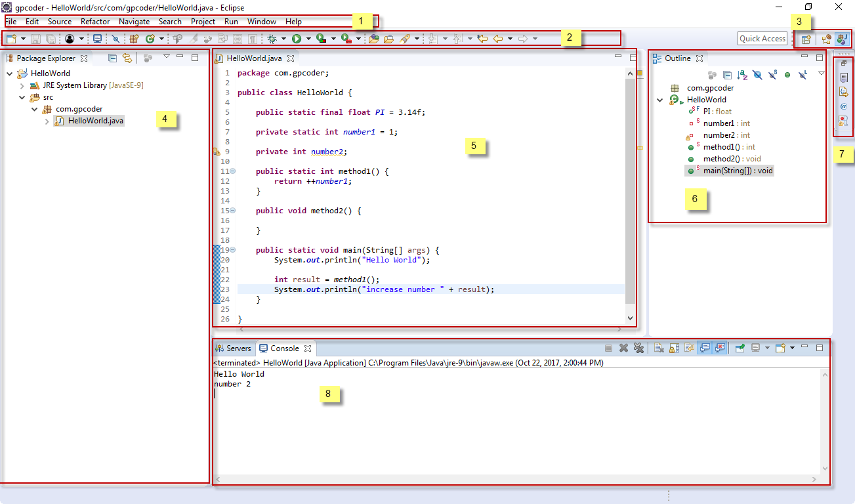Click the Debug bug icon in toolbar
855x504 pixels.
[x=272, y=39]
